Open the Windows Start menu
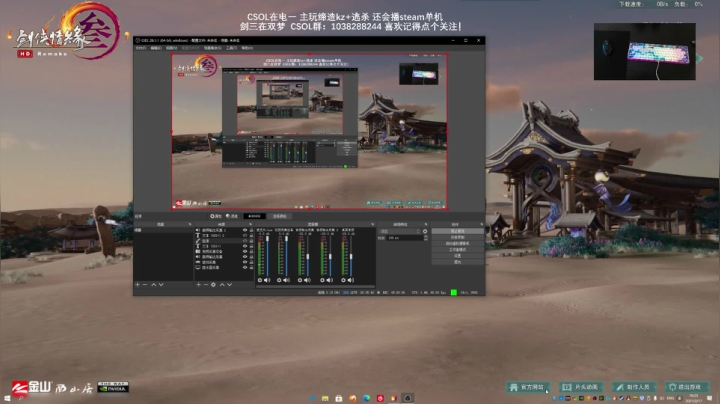Image resolution: width=720 pixels, height=404 pixels. [7, 398]
